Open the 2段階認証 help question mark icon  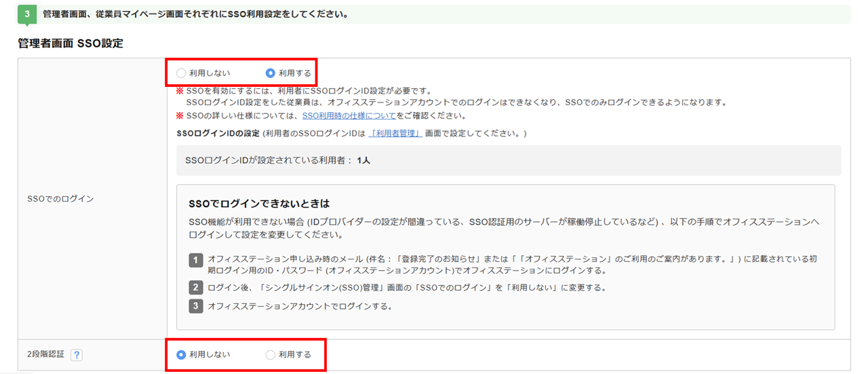[x=76, y=355]
